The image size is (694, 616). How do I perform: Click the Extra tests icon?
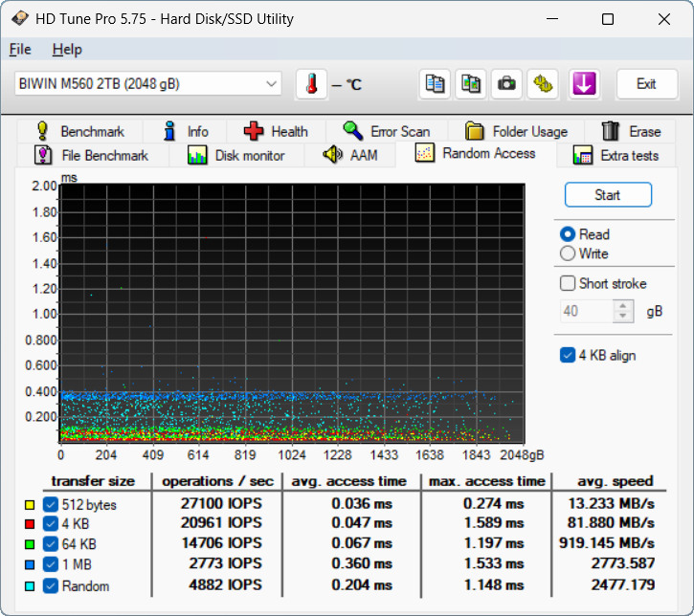click(x=582, y=155)
